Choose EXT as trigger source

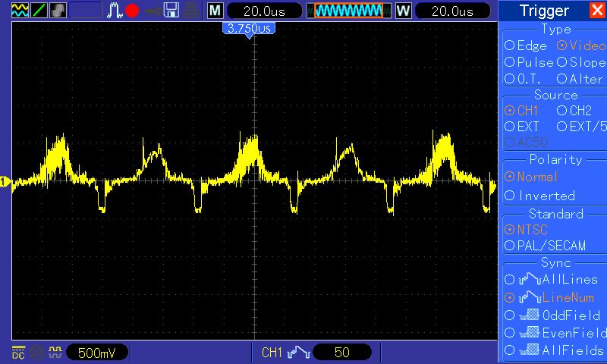(521, 127)
